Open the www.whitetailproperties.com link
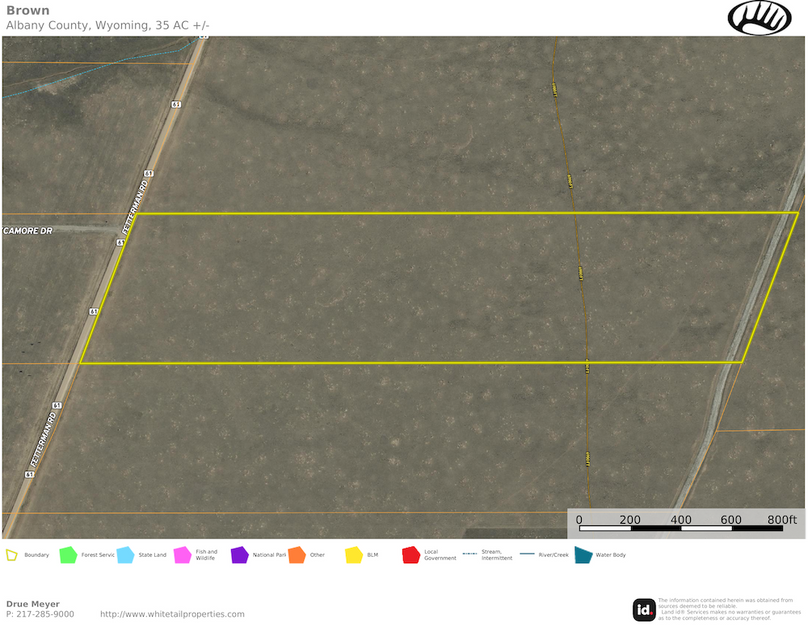Viewport: 808px width, 625px height. [x=172, y=614]
